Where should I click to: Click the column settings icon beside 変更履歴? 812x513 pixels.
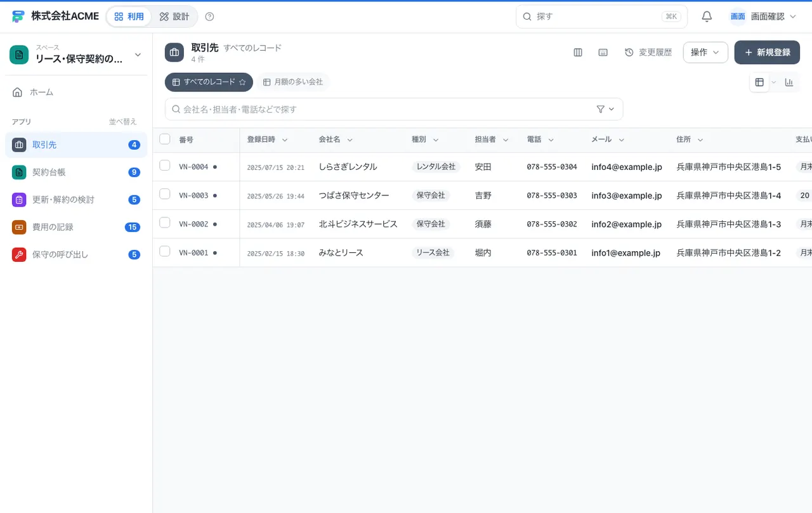[578, 53]
